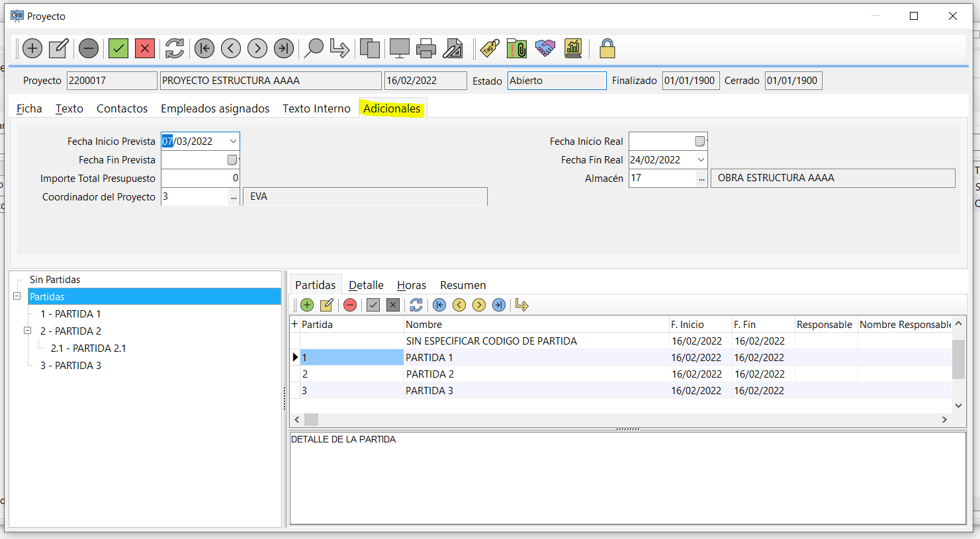This screenshot has width=980, height=539.
Task: Switch to the Texto tab
Action: pyautogui.click(x=69, y=108)
